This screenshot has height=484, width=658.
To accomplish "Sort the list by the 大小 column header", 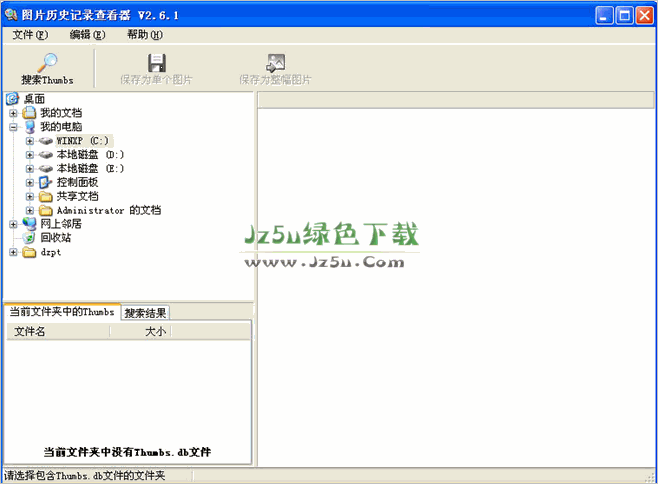I will (141, 332).
